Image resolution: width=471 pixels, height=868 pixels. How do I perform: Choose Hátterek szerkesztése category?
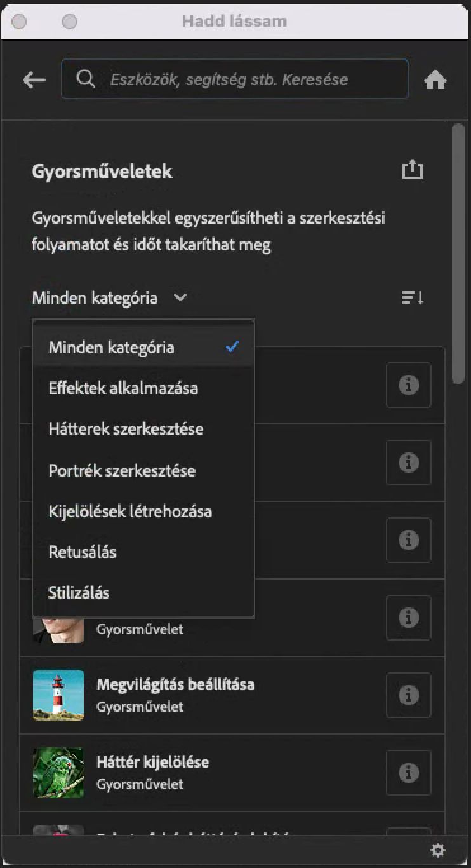(x=126, y=429)
